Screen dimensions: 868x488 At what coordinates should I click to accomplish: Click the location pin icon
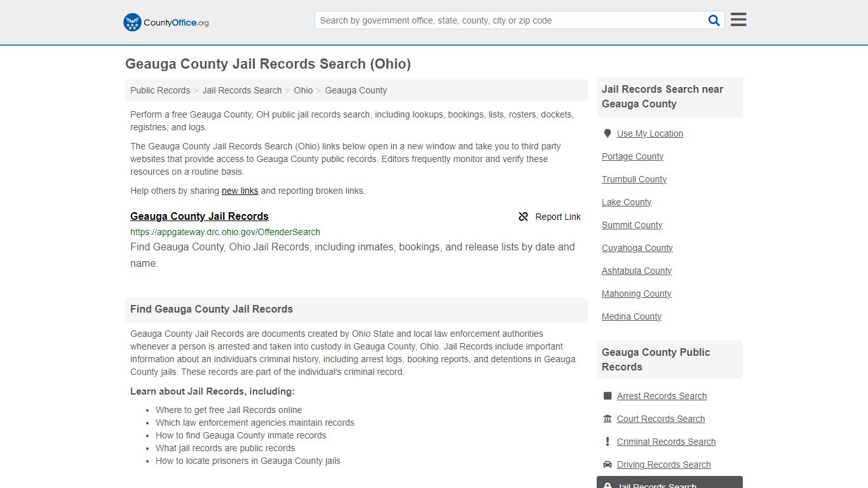[x=607, y=133]
